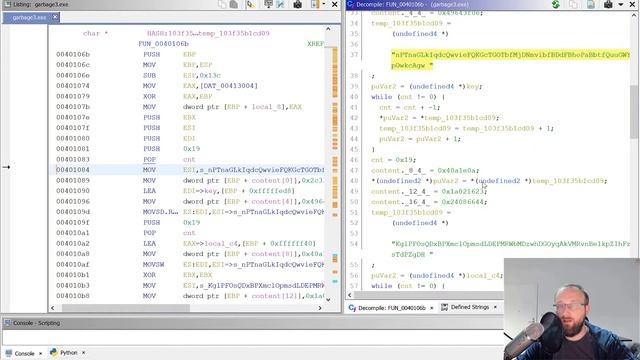Click the key variable on decompile line 39

(473, 87)
